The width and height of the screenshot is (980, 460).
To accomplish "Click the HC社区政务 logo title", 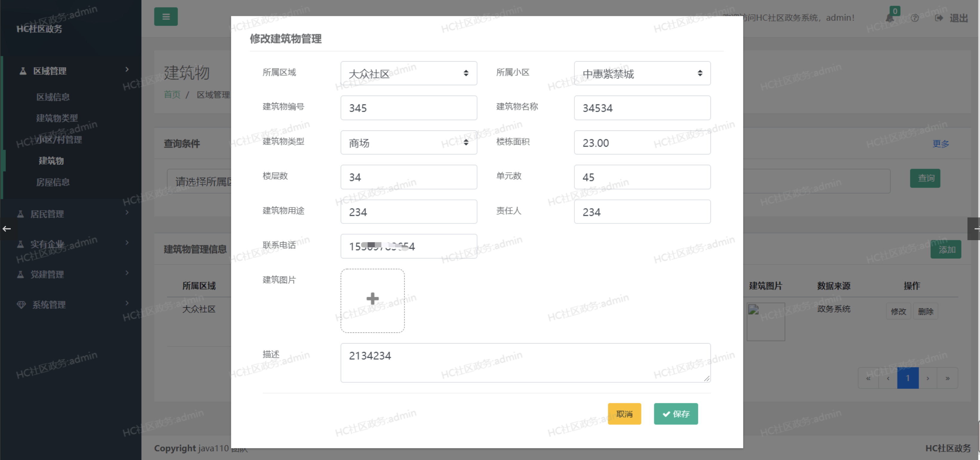I will [x=39, y=29].
